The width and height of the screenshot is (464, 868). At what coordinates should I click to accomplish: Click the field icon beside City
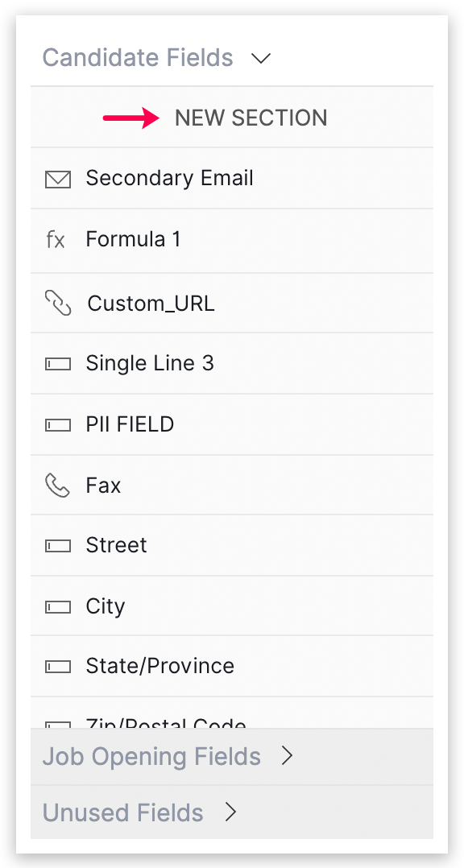(x=57, y=607)
